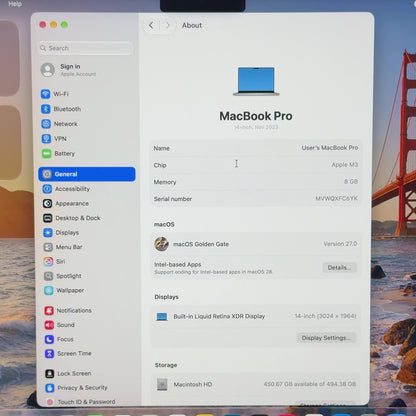Viewport: 416px width, 416px height.
Task: Click the Apple Account avatar icon
Action: click(48, 70)
